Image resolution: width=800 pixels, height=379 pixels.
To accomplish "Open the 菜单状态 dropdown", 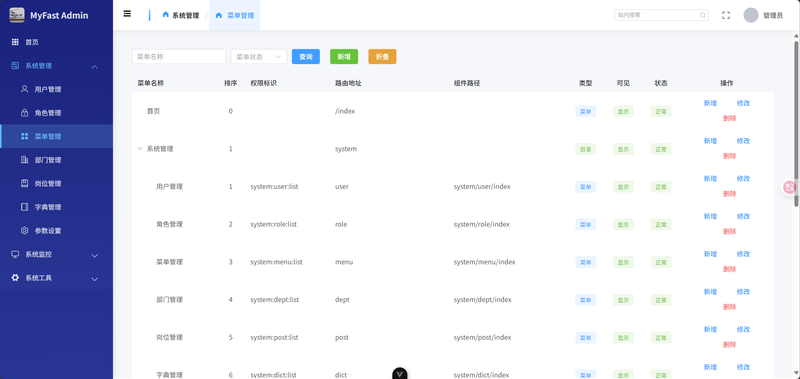I will pos(259,57).
